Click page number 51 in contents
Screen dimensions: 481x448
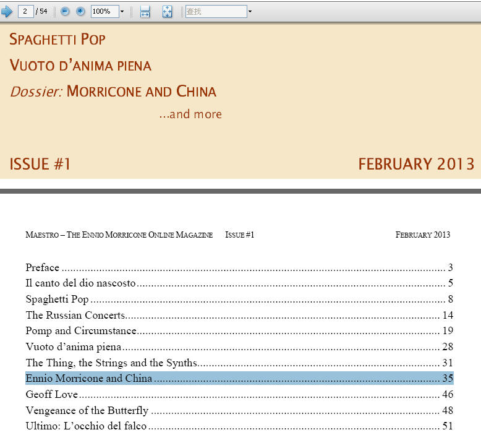click(x=448, y=426)
